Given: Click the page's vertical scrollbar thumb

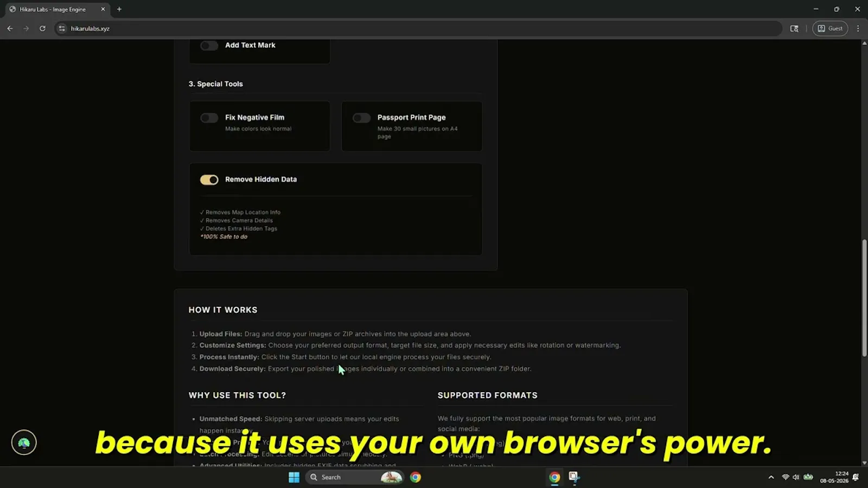Looking at the screenshot, I should [x=864, y=298].
